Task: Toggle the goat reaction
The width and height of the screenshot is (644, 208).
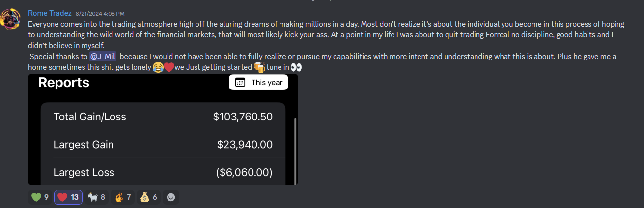Action: [96, 197]
